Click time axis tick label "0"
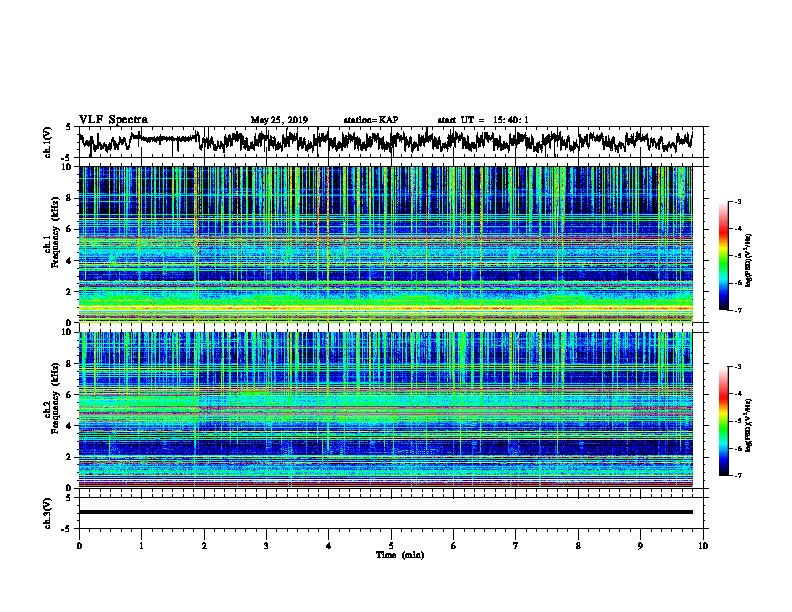The image size is (792, 612). point(79,546)
